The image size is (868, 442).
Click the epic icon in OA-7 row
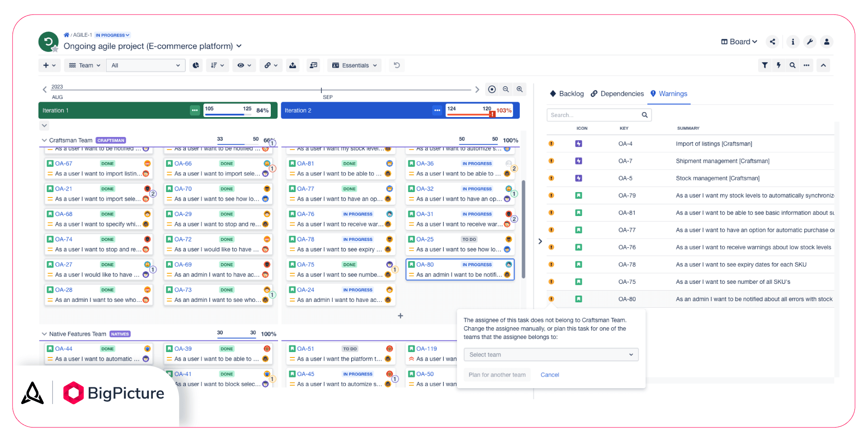click(579, 161)
